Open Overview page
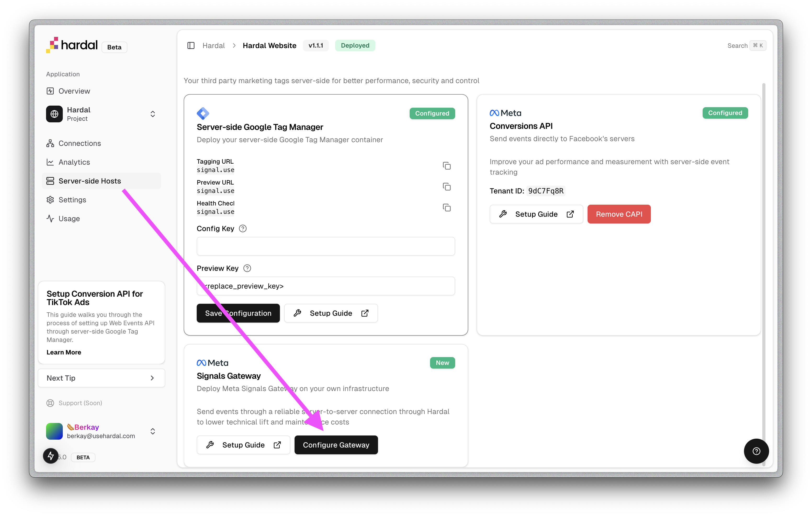Image resolution: width=812 pixels, height=516 pixels. [101, 91]
